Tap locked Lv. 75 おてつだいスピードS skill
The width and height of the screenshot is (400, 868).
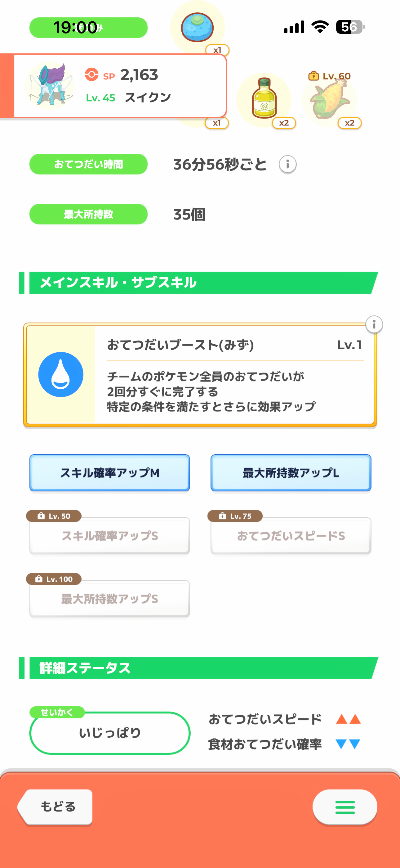[291, 536]
